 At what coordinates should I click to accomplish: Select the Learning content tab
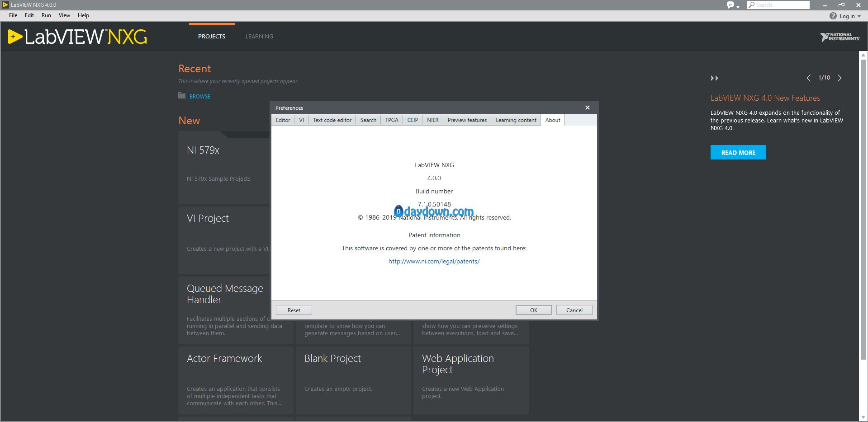pos(516,120)
